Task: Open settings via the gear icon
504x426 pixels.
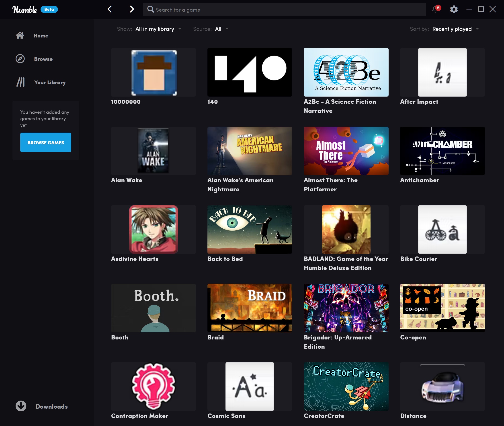Action: pyautogui.click(x=454, y=9)
